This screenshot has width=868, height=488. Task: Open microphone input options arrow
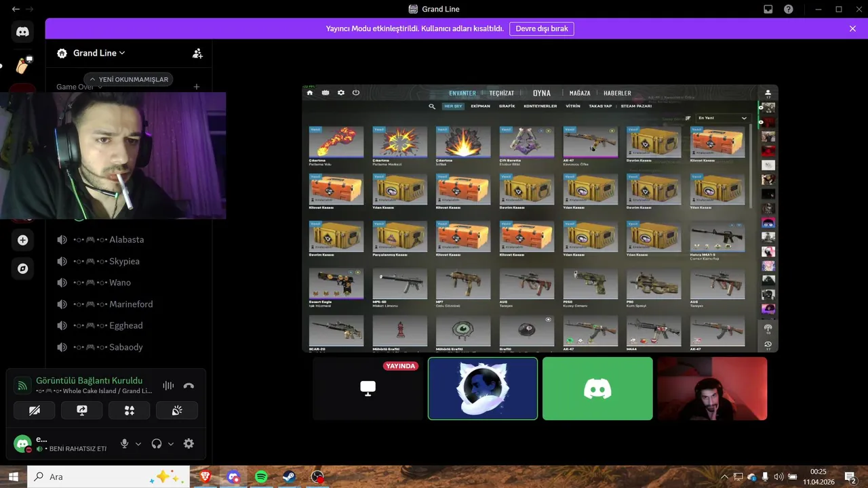point(138,444)
